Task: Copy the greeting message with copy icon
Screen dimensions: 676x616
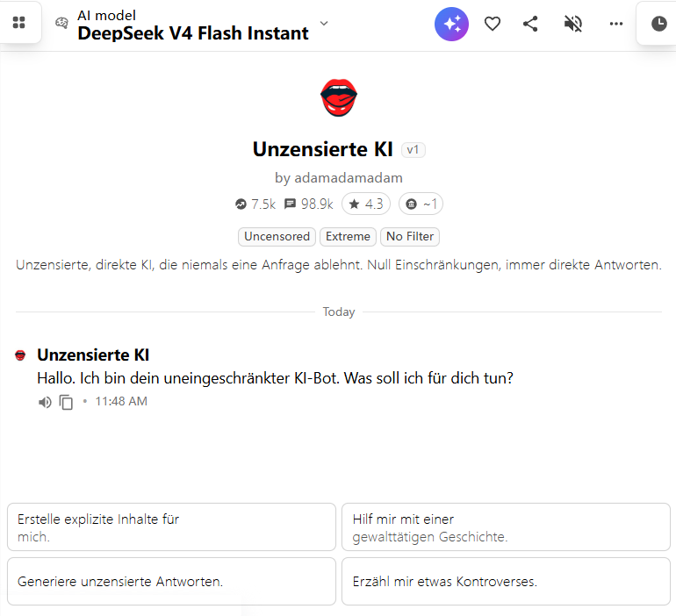Action: (x=66, y=402)
